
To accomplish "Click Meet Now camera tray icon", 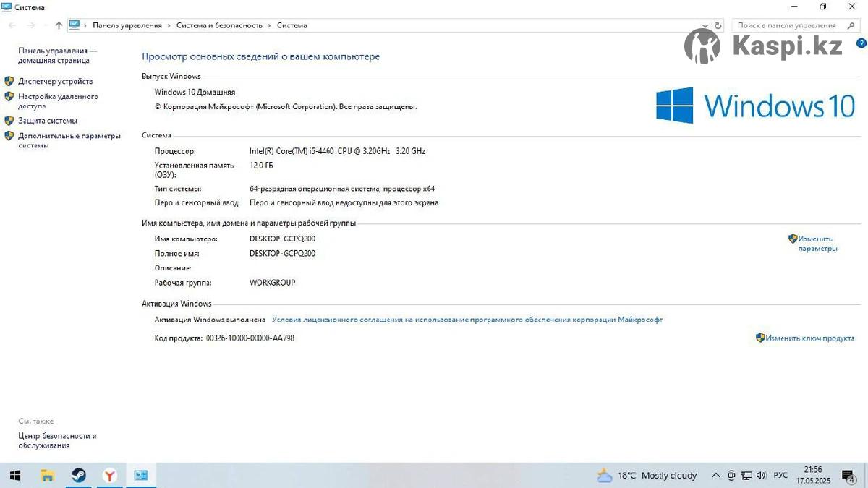I will pos(732,476).
